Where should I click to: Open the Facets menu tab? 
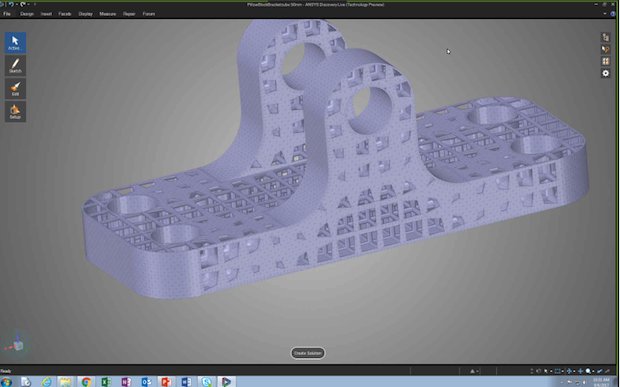coord(65,14)
